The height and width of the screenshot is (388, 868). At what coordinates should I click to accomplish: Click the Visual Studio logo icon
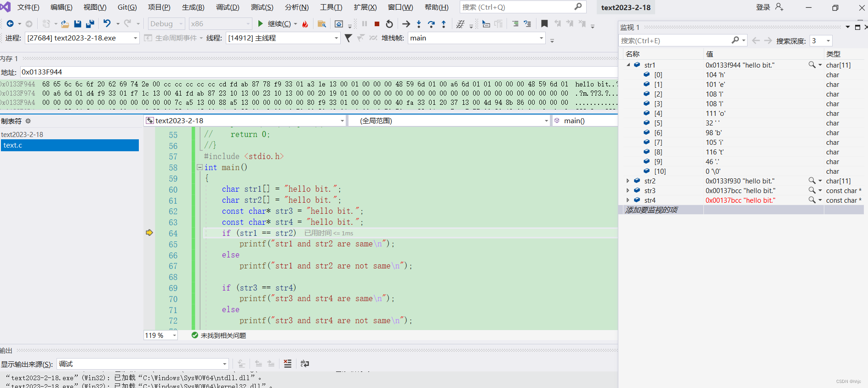[6, 7]
